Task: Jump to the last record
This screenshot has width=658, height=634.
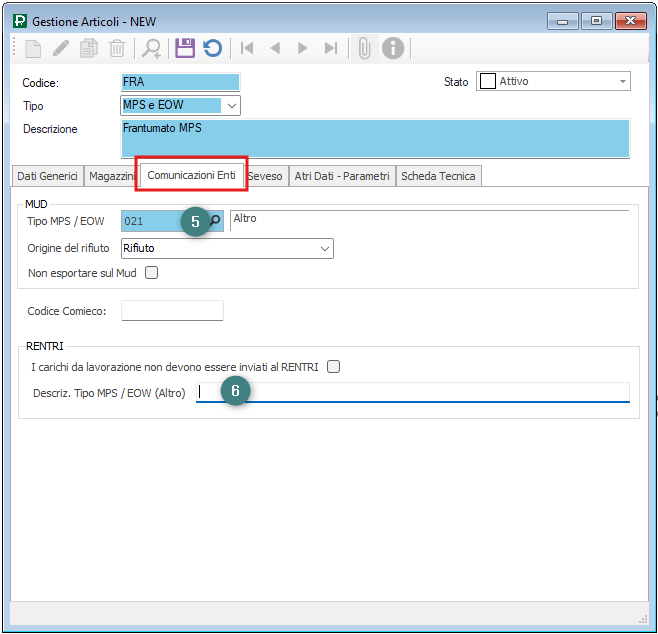Action: (x=330, y=48)
